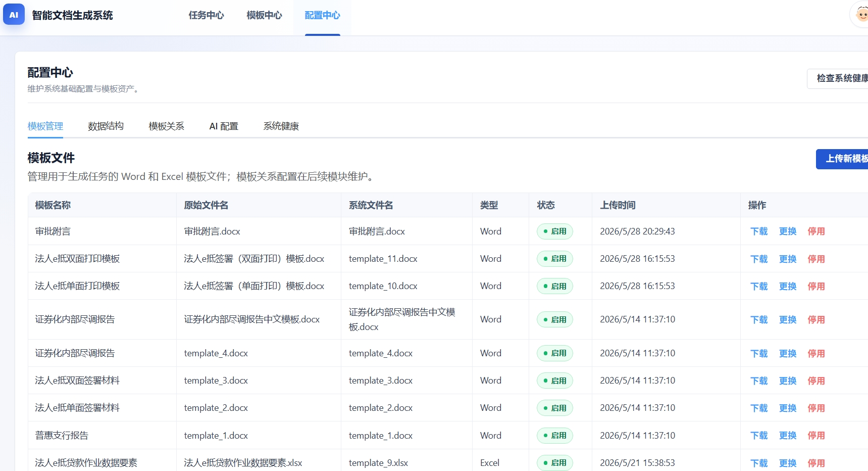Switch to the 系统健康 sub-tab
This screenshot has width=868, height=471.
pos(281,126)
